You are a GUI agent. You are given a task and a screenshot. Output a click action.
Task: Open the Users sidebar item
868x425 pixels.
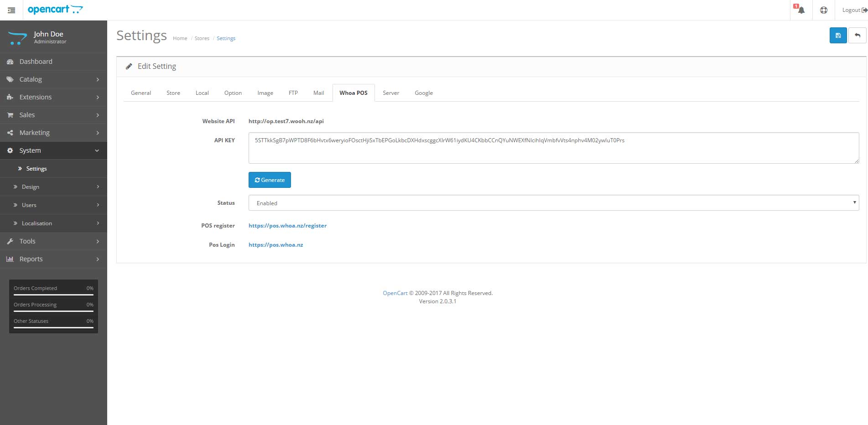point(53,205)
